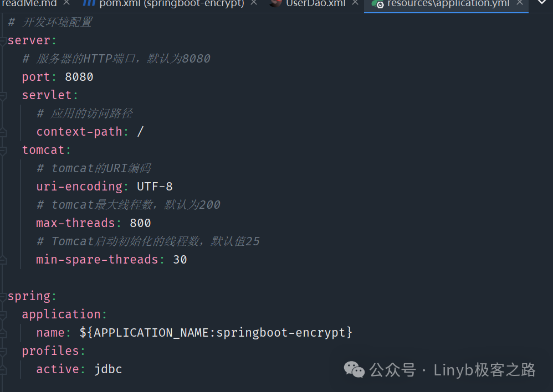Click the tomcat最大线程数 comment line
The height and width of the screenshot is (392, 553).
click(x=129, y=205)
